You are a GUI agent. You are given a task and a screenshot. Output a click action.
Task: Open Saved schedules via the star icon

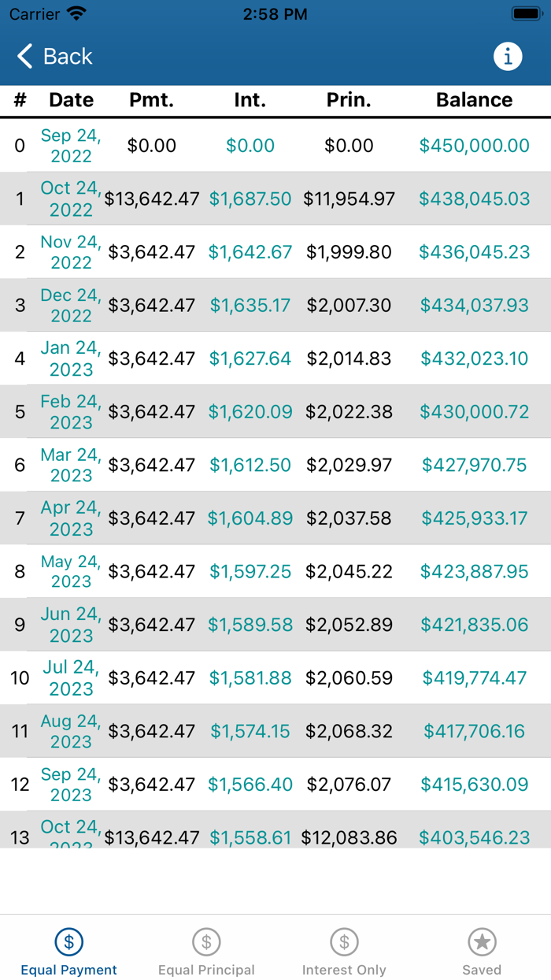pos(482,941)
